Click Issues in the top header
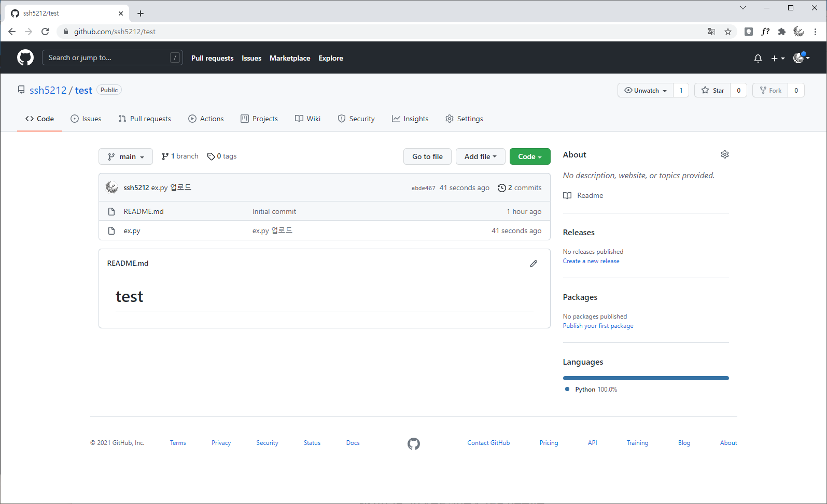The height and width of the screenshot is (504, 827). (251, 58)
